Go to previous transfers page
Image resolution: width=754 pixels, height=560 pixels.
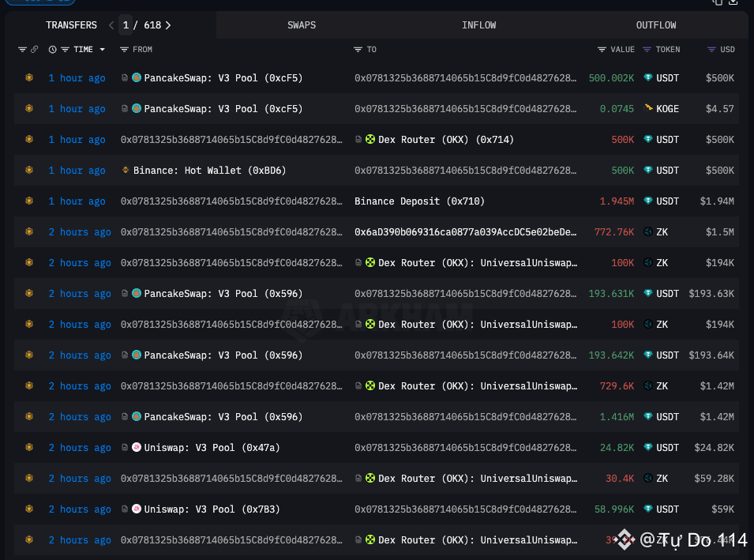click(x=111, y=25)
